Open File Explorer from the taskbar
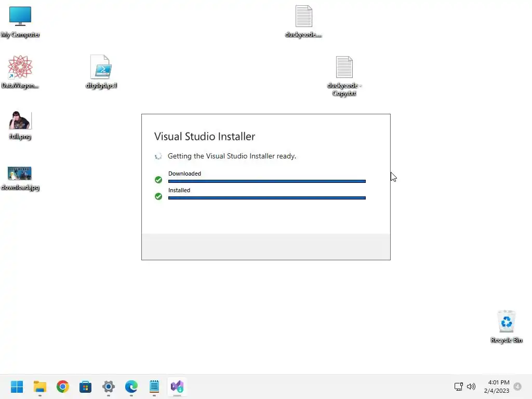The image size is (532, 399). 39,387
